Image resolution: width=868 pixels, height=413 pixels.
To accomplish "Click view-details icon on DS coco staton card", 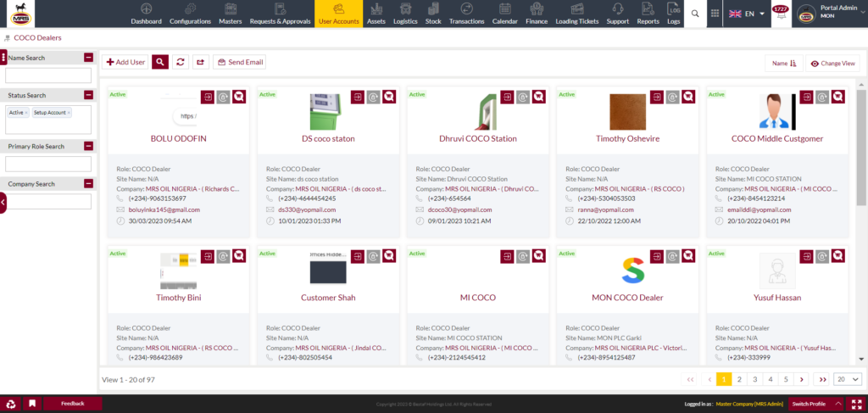I will [x=389, y=97].
